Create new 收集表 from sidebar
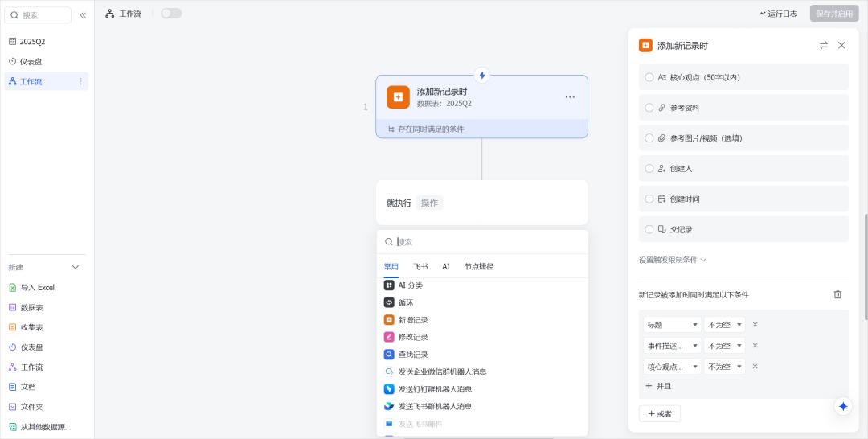 pyautogui.click(x=46, y=327)
